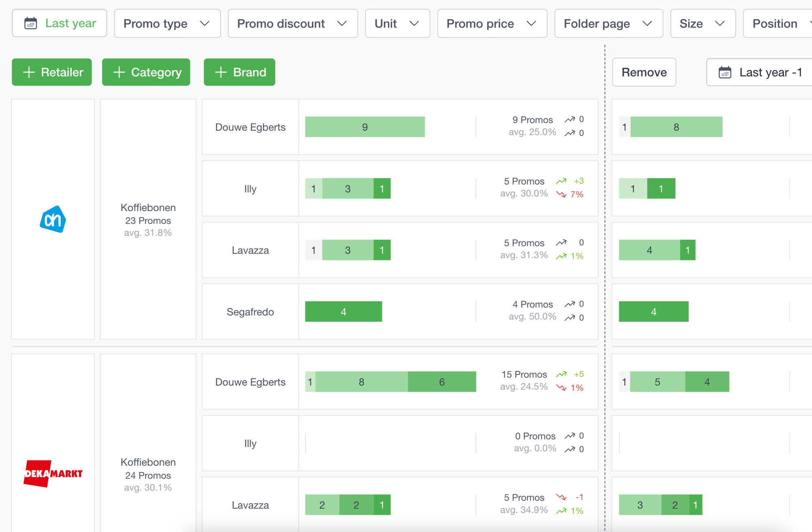Click the avg. 50.0% text for Segafredo
Viewport: 812px width, 532px height.
(532, 316)
